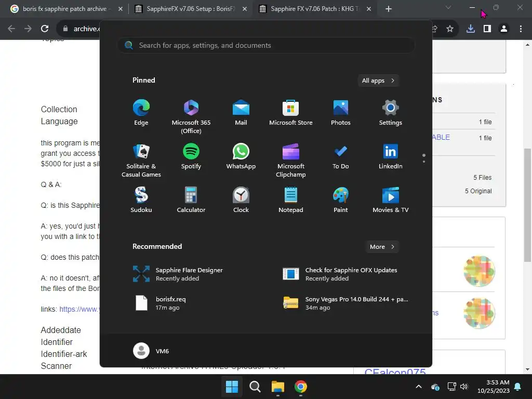Click the Windows Start button on taskbar
This screenshot has height=399, width=532.
click(x=232, y=387)
